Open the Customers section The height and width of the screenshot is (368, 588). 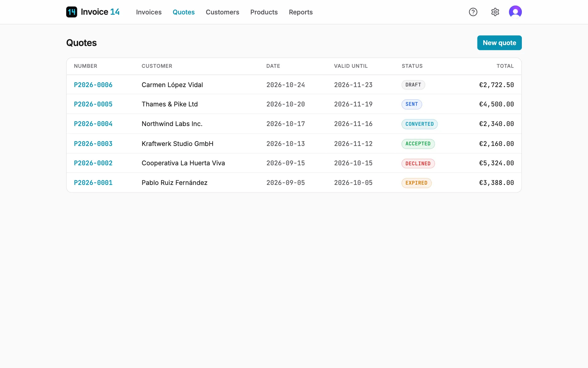coord(222,12)
